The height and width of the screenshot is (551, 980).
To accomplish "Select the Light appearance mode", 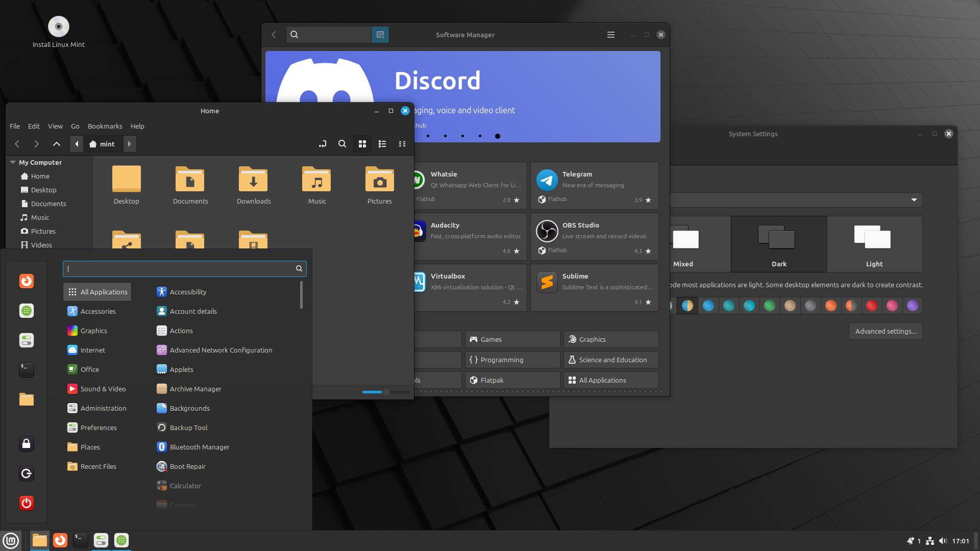I will click(x=874, y=244).
